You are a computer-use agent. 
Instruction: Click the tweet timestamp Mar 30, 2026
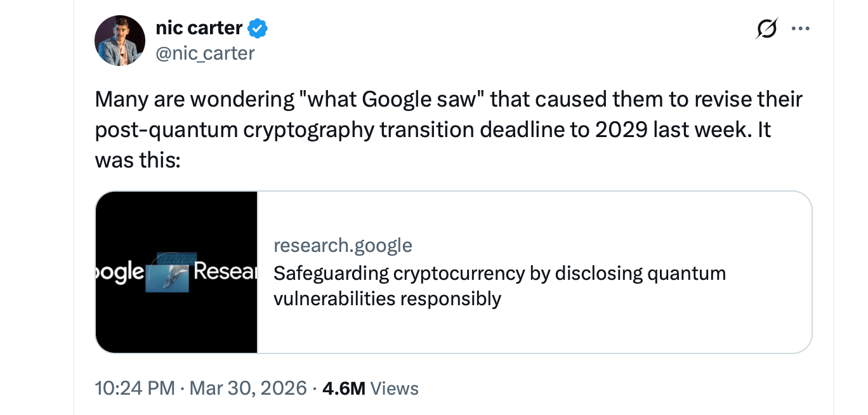click(248, 388)
